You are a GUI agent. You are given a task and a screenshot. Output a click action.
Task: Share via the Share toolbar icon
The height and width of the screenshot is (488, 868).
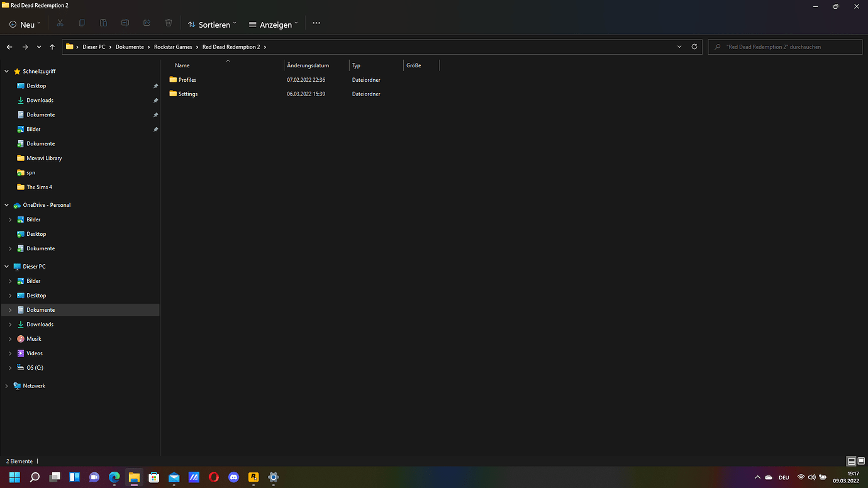[x=147, y=23]
